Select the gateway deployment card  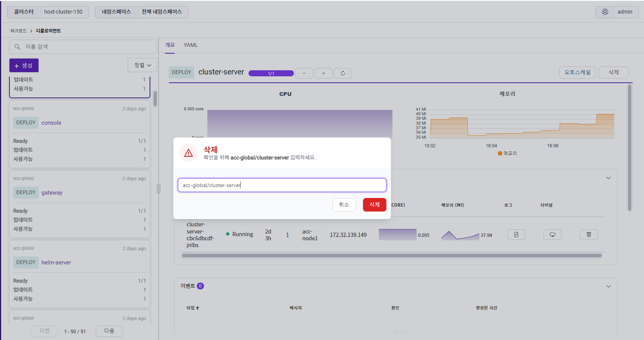[x=80, y=204]
